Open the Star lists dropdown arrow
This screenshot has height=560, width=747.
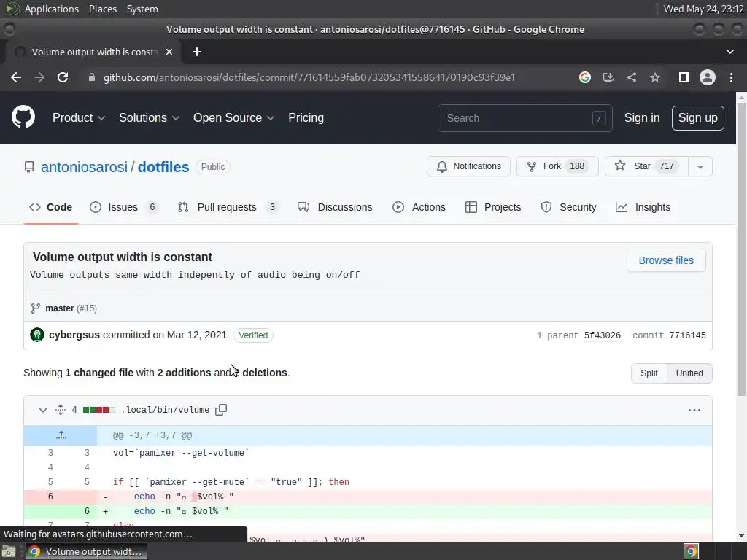click(700, 167)
